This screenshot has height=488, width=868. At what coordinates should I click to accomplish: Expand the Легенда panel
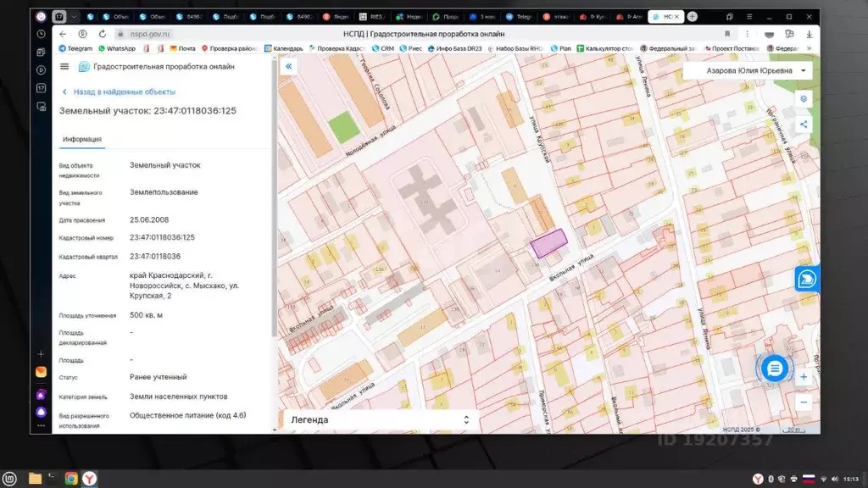(x=465, y=420)
